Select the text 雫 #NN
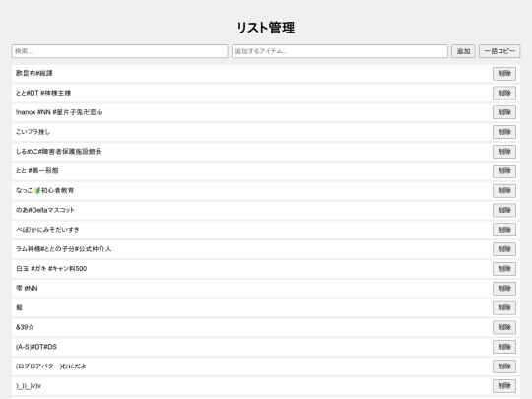532x399 pixels. tap(27, 288)
